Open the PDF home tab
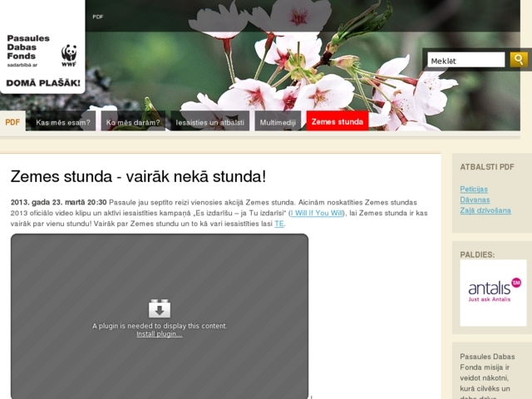532x399 pixels. coord(12,121)
